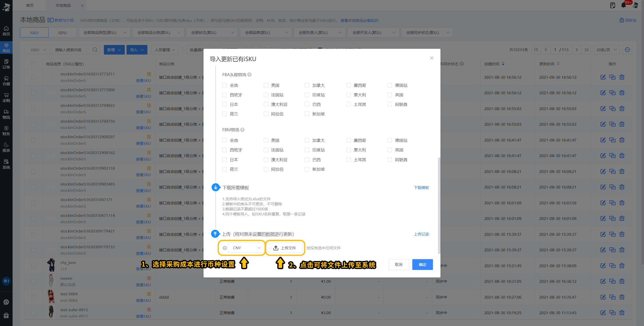
Task: Open the 首页 home sidebar icon
Action: click(x=6, y=31)
